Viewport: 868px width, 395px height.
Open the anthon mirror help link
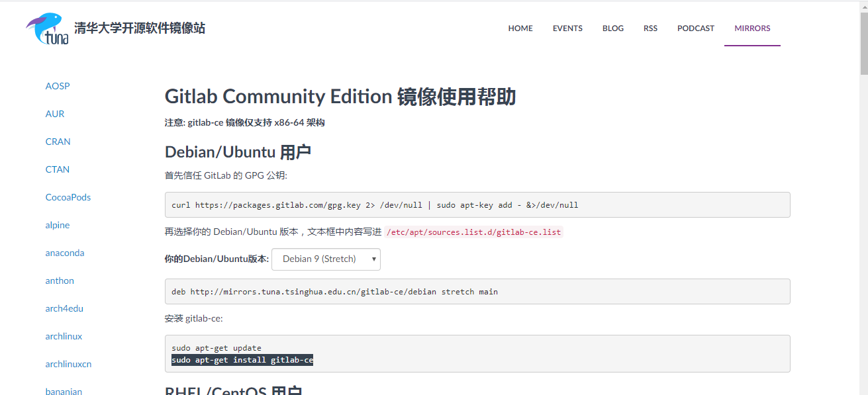[x=60, y=281]
